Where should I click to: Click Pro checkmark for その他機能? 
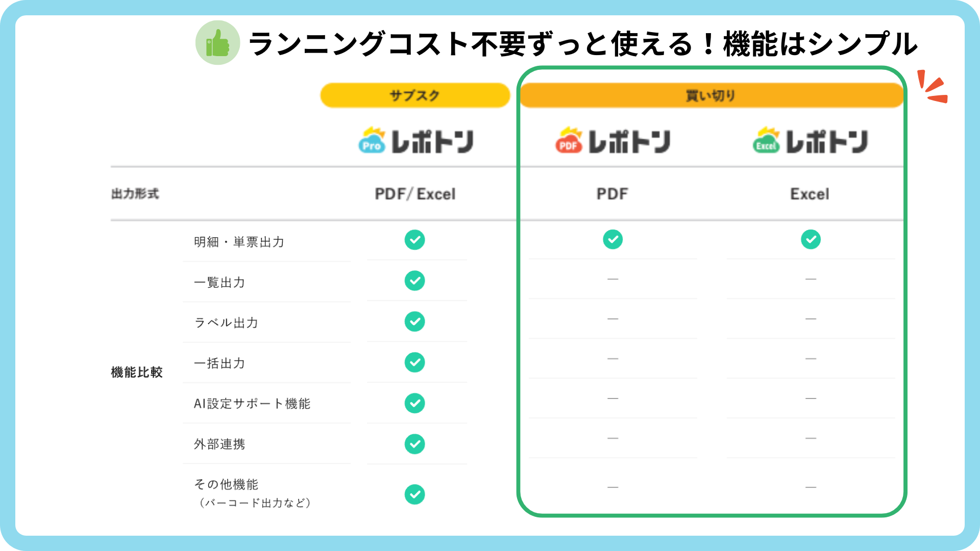415,494
